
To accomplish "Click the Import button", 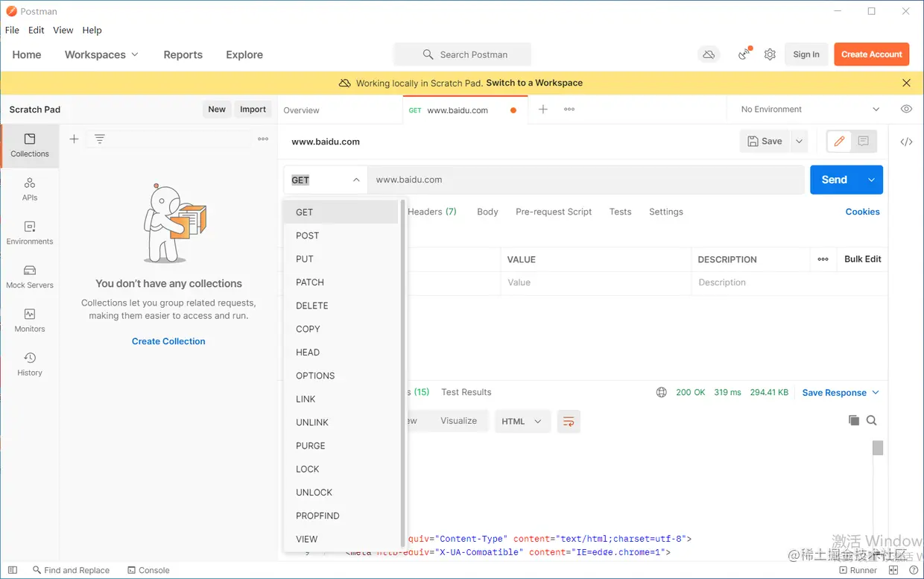I will (x=253, y=110).
